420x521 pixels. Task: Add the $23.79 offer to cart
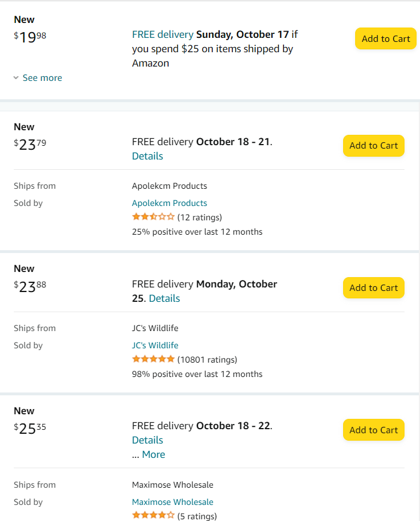(374, 145)
